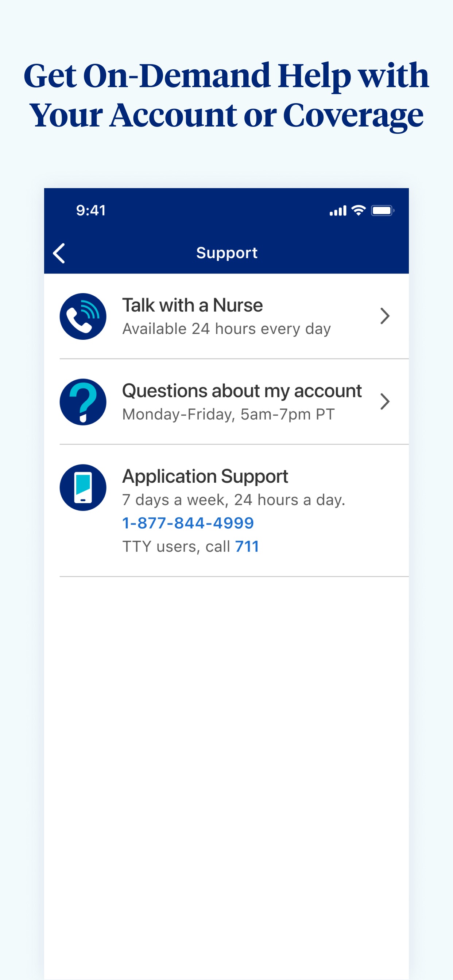Tap 'Monday-Friday, 5am-7pm PT' hours text
The height and width of the screenshot is (980, 453).
pyautogui.click(x=228, y=415)
